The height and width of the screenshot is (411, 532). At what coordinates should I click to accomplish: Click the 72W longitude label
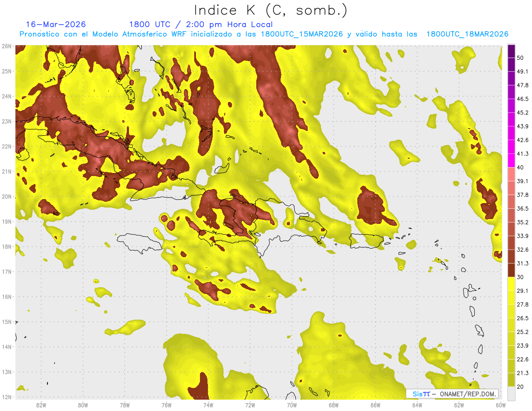[250, 405]
